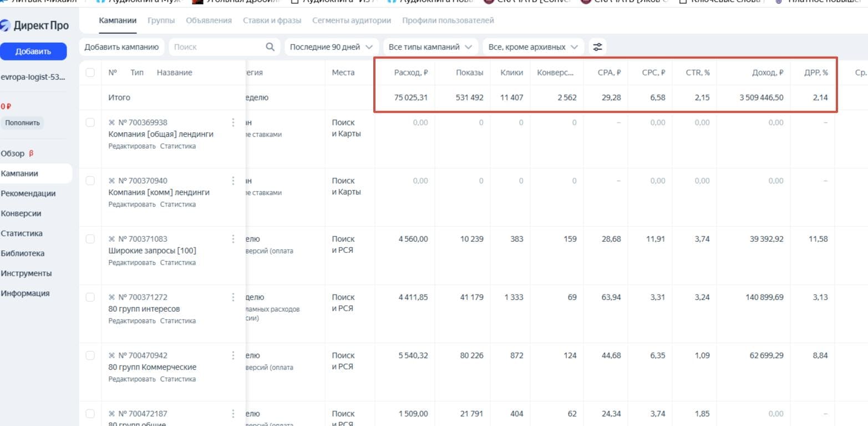Click the Директ Про logo
This screenshot has height=426, width=868.
point(34,26)
